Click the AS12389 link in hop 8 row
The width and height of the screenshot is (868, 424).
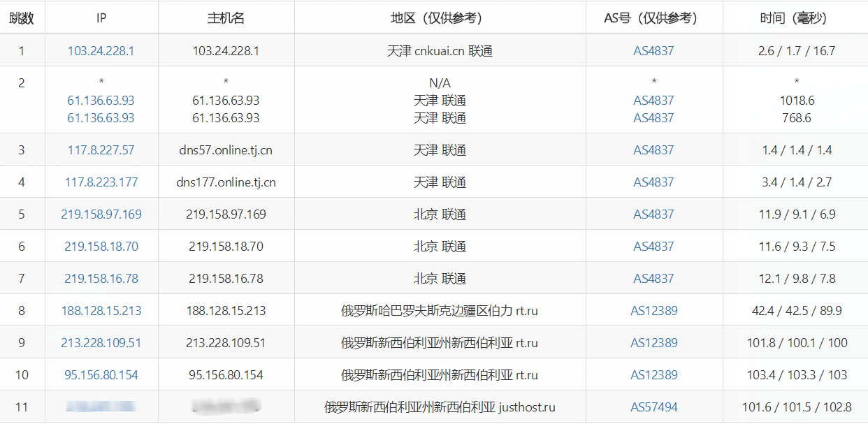click(x=653, y=311)
